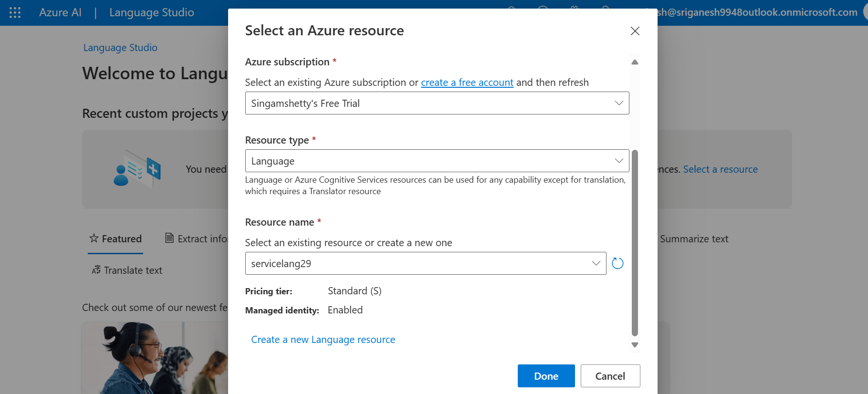This screenshot has height=394, width=868.
Task: Select the Translate text tab
Action: [127, 270]
